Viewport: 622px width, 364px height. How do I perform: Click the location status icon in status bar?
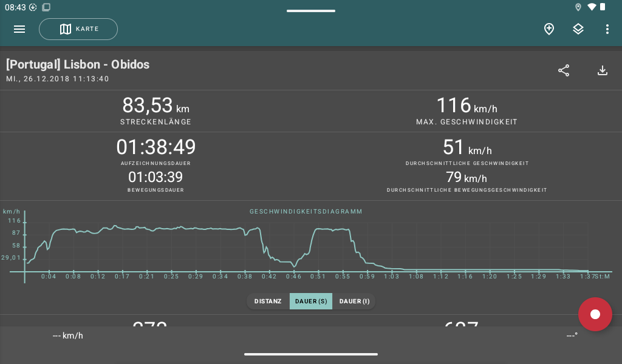click(x=578, y=7)
